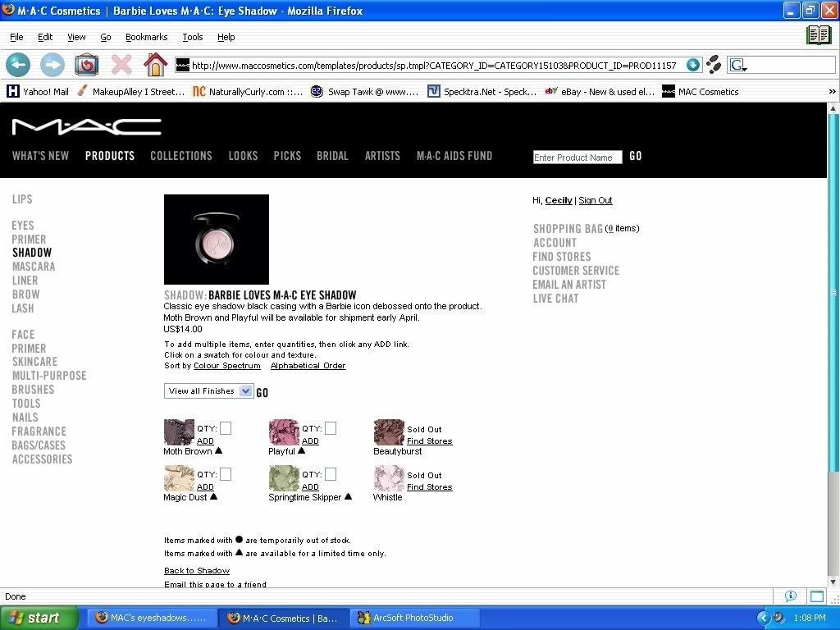Click the Forward arrow button
This screenshot has width=840, height=630.
coord(52,66)
